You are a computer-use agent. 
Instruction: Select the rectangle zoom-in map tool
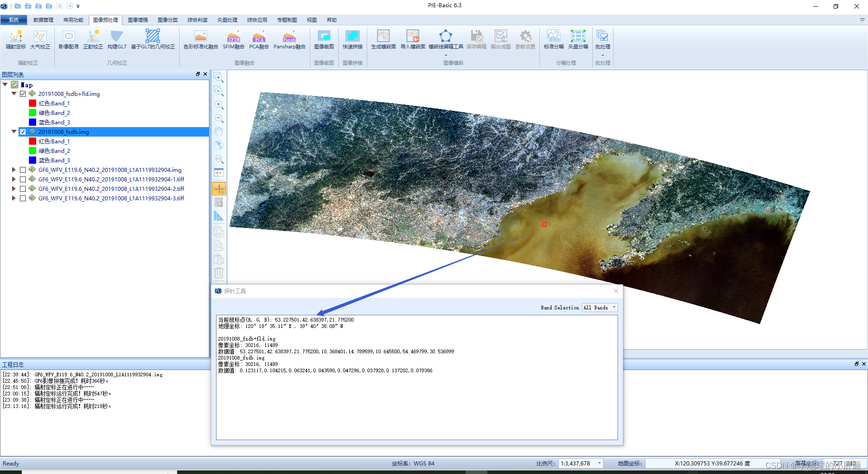tap(219, 77)
